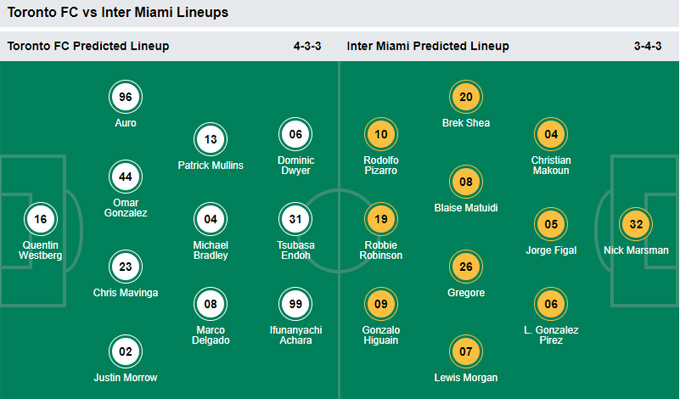Click Brek Shea's number 20 badge
This screenshot has height=399, width=680.
(x=466, y=97)
